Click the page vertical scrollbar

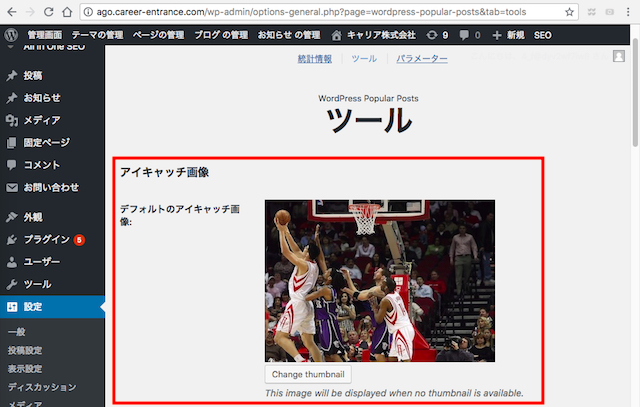point(635,94)
